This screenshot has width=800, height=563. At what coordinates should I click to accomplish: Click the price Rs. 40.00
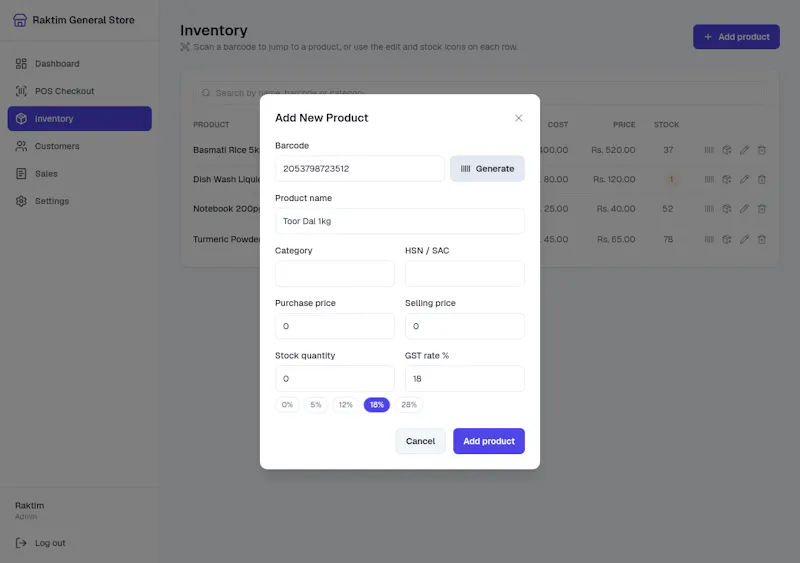[x=616, y=209]
